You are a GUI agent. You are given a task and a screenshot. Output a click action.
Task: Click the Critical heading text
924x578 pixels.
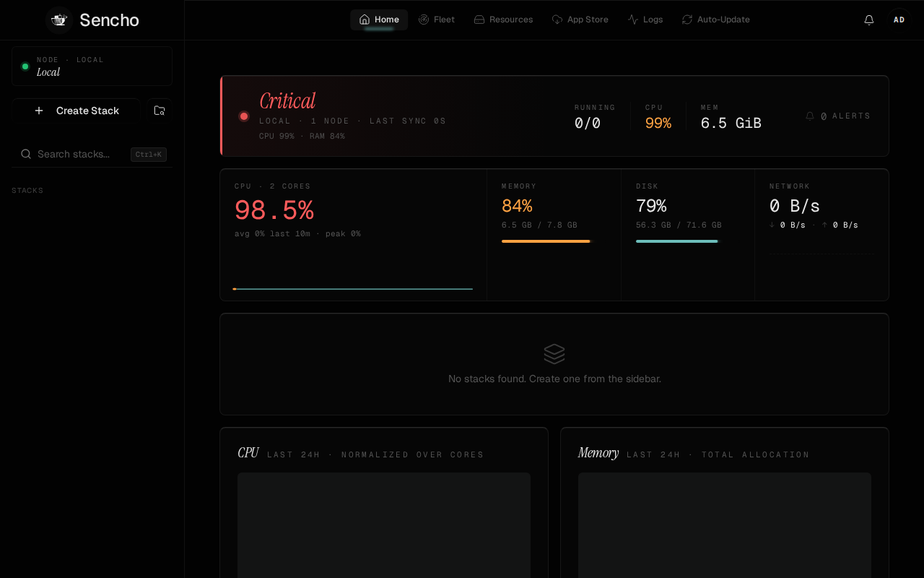pyautogui.click(x=287, y=100)
